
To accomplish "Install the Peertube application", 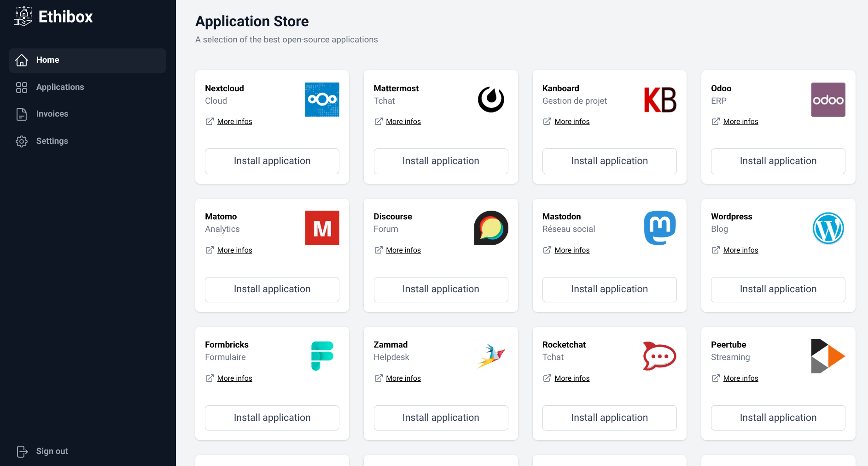I will 778,418.
